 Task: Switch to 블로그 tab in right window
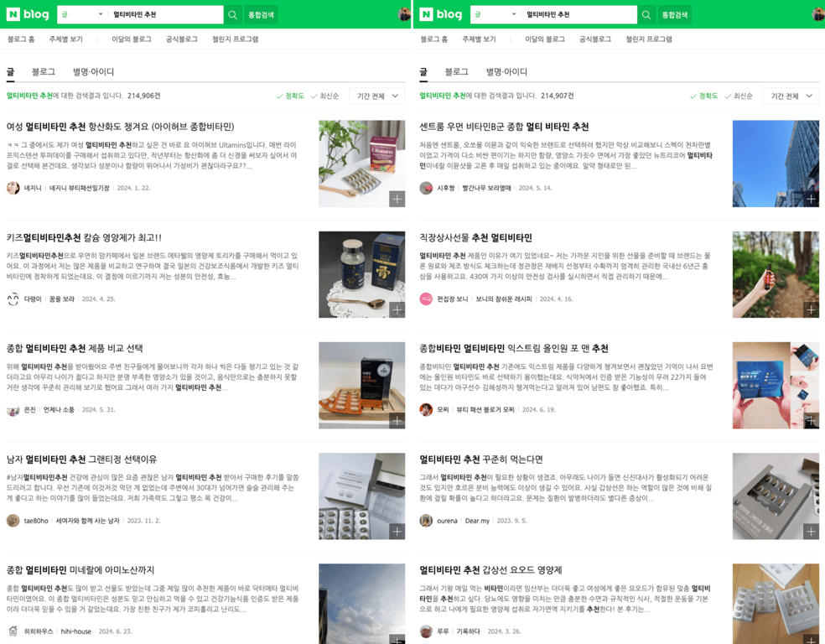456,71
